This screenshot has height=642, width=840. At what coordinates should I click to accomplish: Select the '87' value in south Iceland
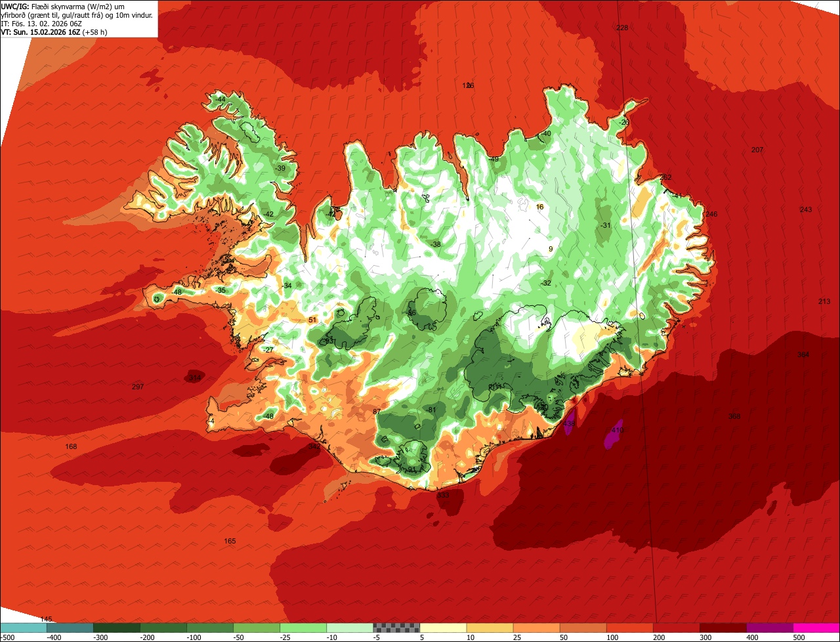pos(377,412)
